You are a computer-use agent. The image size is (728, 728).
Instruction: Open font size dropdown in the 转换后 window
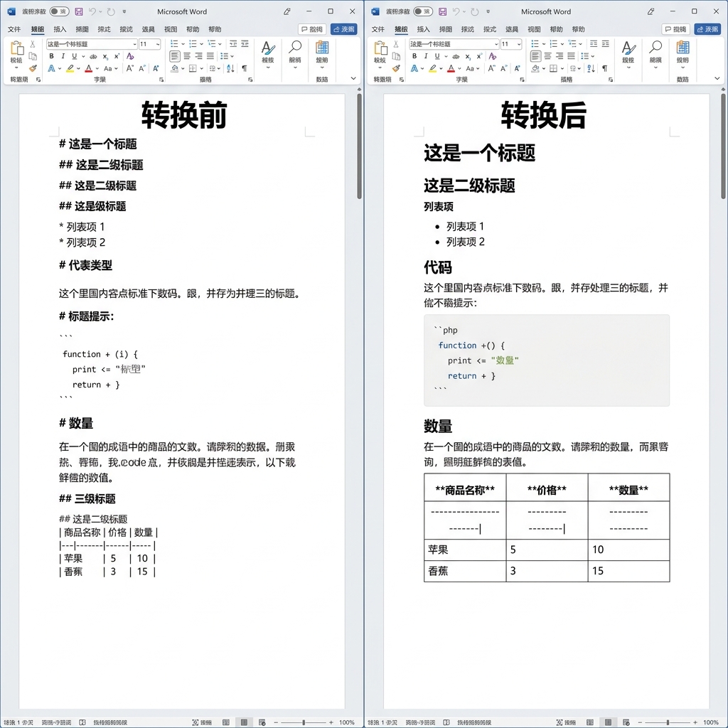coord(519,44)
